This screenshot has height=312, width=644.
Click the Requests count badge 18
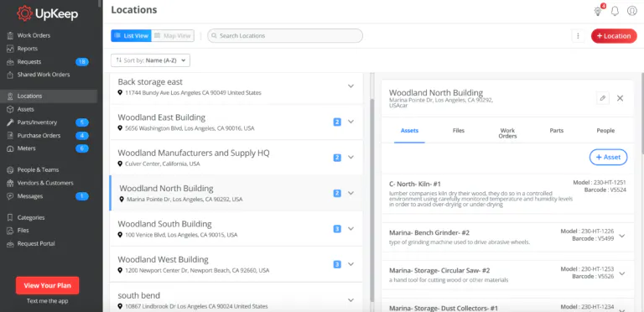(82, 62)
